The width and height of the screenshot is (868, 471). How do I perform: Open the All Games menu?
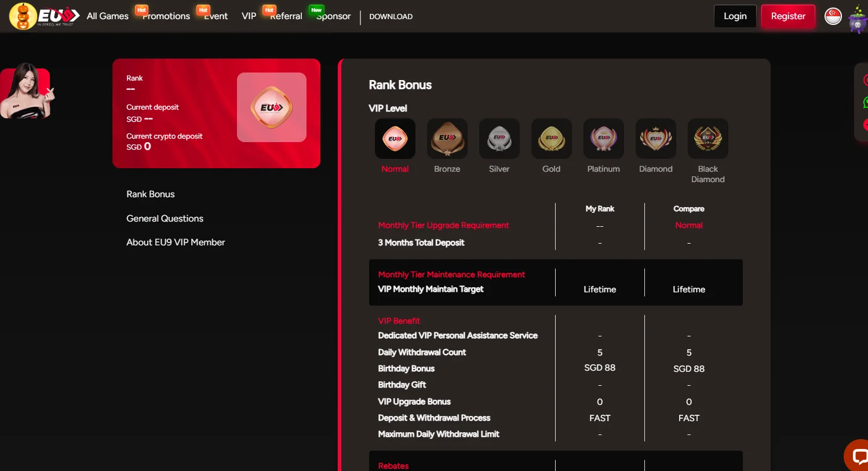[108, 16]
